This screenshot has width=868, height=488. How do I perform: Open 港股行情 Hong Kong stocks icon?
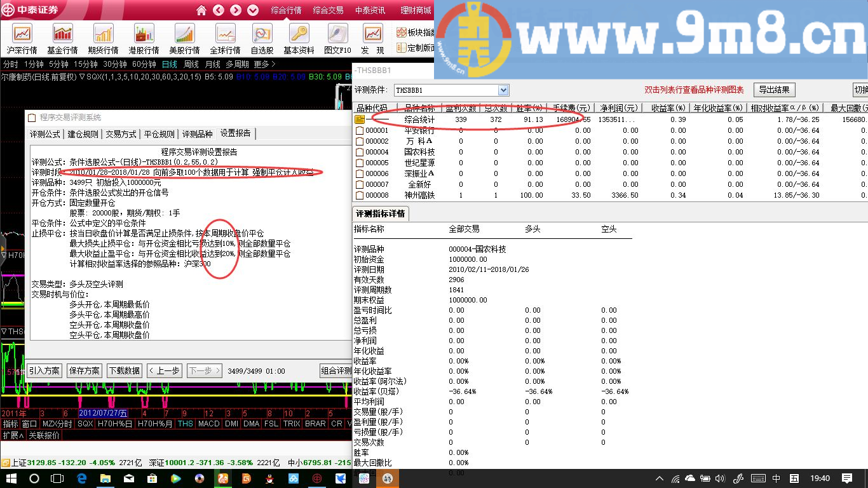[x=144, y=39]
